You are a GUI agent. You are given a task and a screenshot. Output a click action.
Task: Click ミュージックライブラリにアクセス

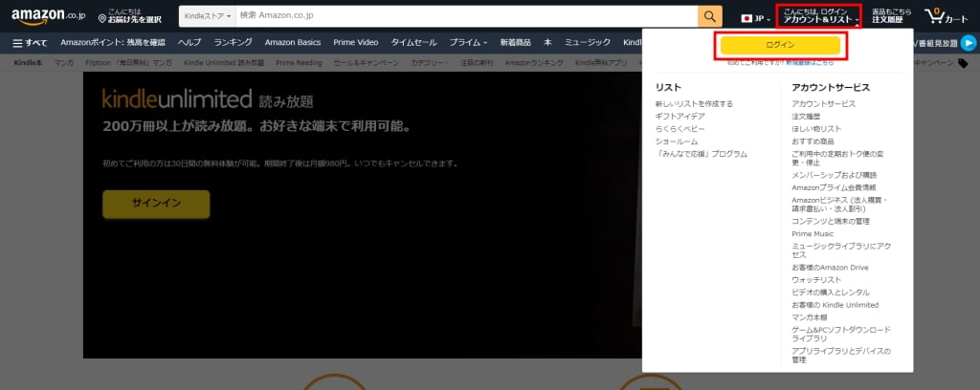841,250
